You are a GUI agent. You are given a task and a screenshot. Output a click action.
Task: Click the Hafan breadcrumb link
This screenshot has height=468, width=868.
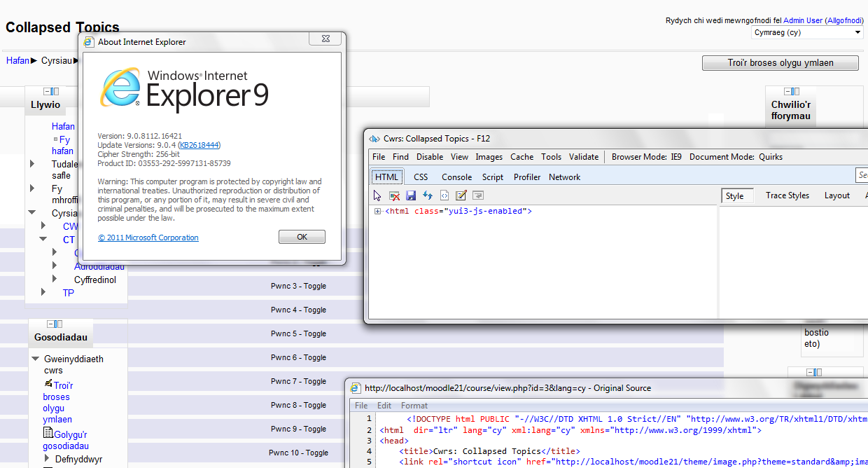(x=18, y=61)
